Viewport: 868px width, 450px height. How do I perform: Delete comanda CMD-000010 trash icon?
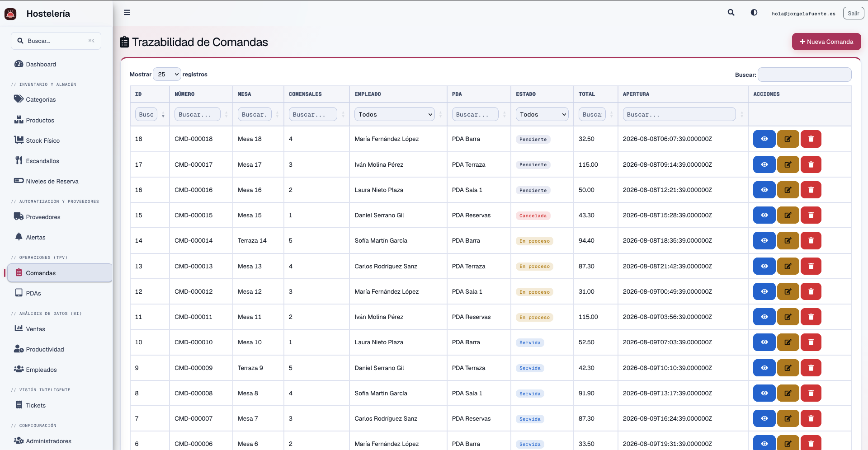tap(811, 342)
